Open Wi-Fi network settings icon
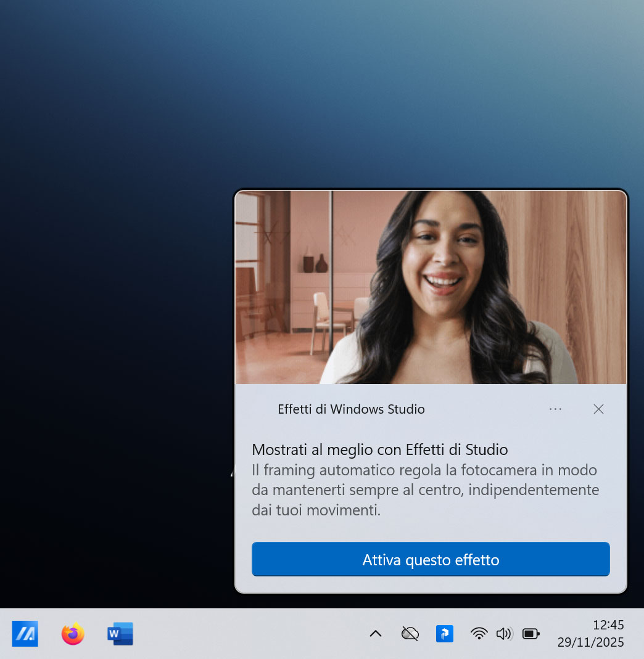The width and height of the screenshot is (644, 659). (479, 633)
